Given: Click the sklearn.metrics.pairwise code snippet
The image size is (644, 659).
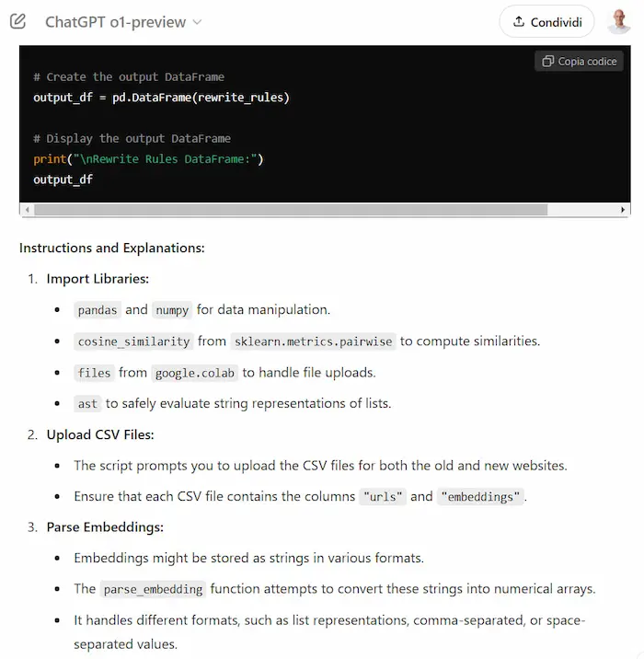Looking at the screenshot, I should (313, 341).
